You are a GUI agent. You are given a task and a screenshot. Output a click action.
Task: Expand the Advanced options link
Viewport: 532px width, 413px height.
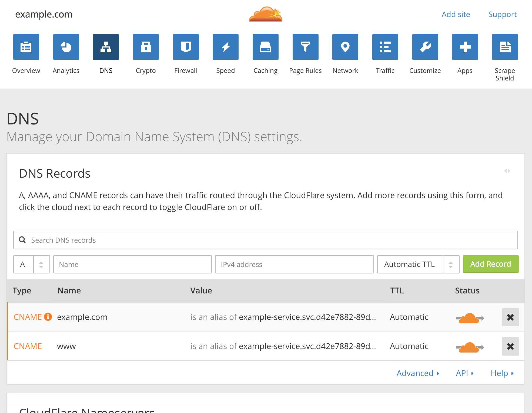tap(418, 373)
